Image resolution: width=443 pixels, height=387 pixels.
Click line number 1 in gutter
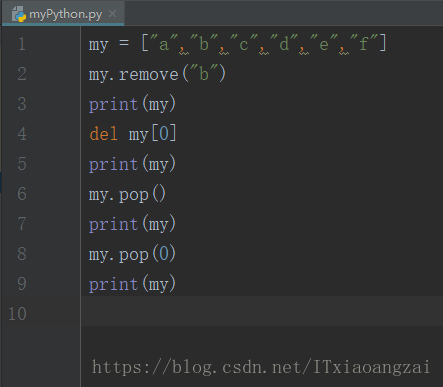click(22, 44)
